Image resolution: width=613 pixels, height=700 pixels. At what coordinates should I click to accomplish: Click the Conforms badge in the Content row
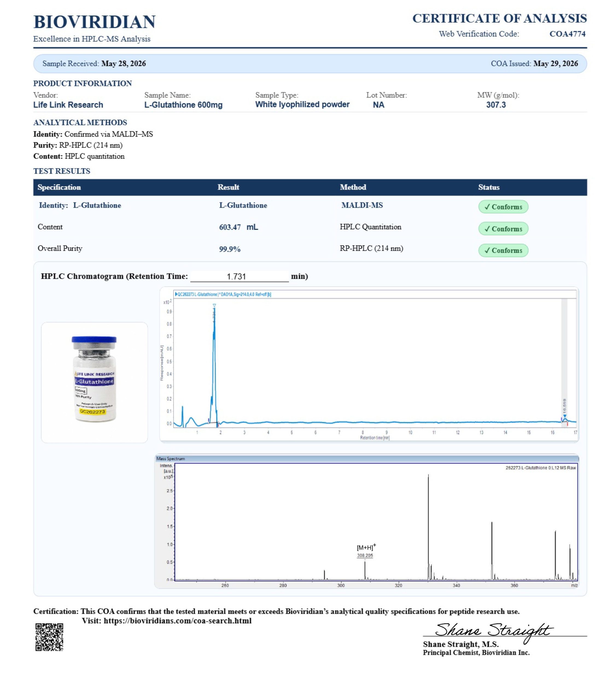503,229
